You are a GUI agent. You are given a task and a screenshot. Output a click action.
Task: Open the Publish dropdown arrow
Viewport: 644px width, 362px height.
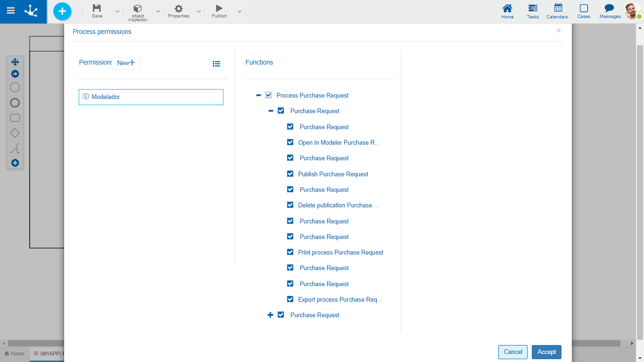(x=239, y=11)
